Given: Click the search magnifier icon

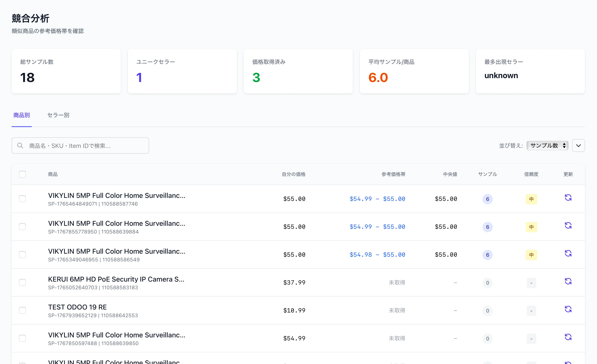Looking at the screenshot, I should coord(20,146).
